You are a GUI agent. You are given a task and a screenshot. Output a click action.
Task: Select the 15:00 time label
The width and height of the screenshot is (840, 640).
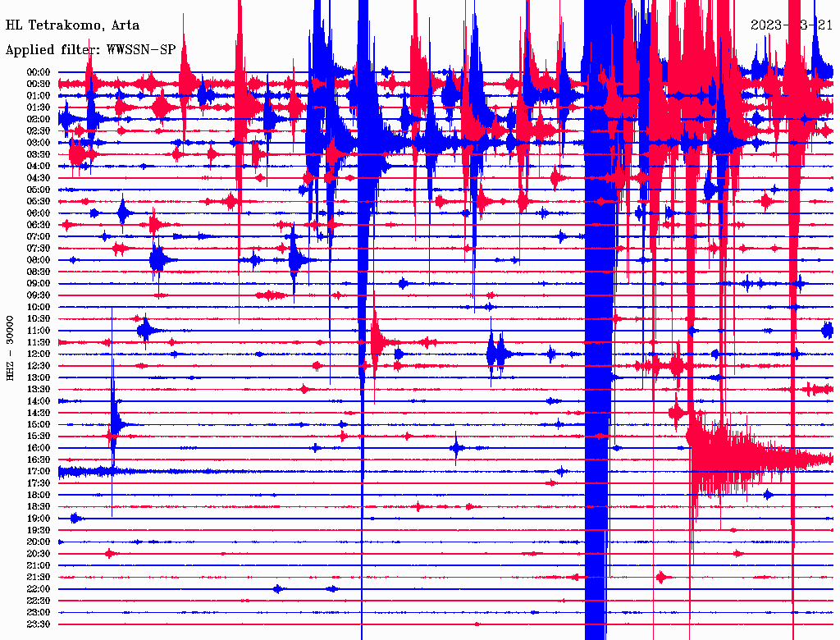pos(39,424)
